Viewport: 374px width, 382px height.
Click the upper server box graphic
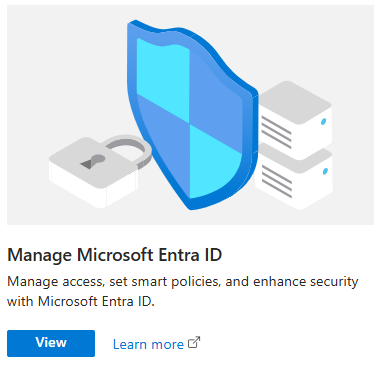pyautogui.click(x=295, y=118)
